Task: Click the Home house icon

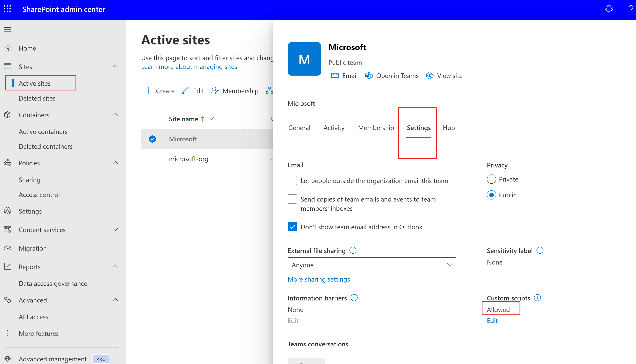Action: [7, 48]
